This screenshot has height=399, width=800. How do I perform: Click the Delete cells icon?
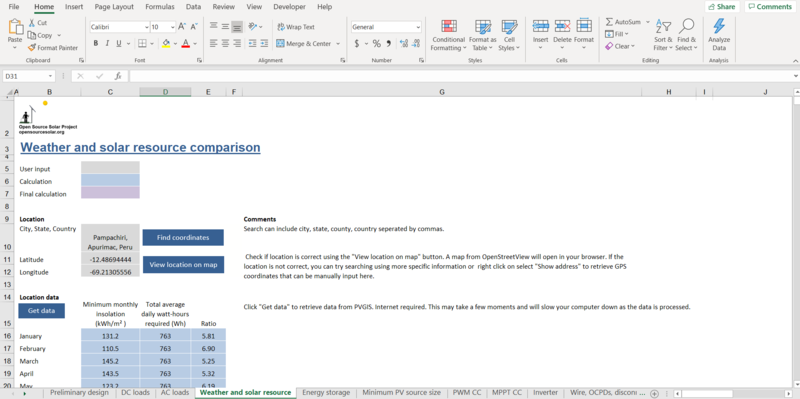[x=562, y=27]
